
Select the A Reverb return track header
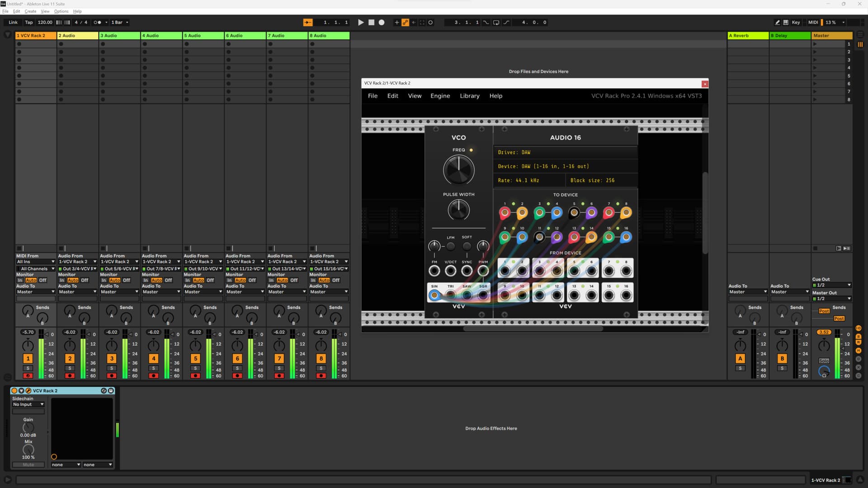click(748, 35)
